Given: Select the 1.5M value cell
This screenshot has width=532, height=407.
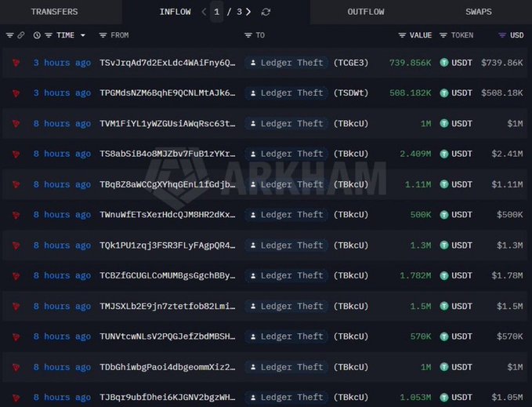Looking at the screenshot, I should pyautogui.click(x=421, y=306).
